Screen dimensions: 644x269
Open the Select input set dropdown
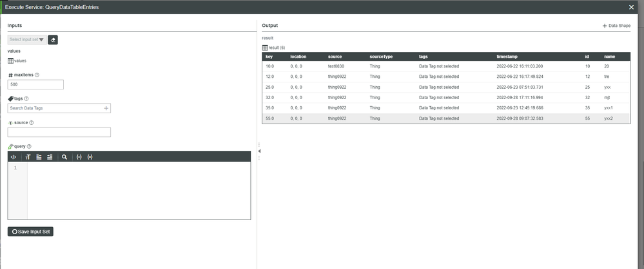[x=26, y=40]
